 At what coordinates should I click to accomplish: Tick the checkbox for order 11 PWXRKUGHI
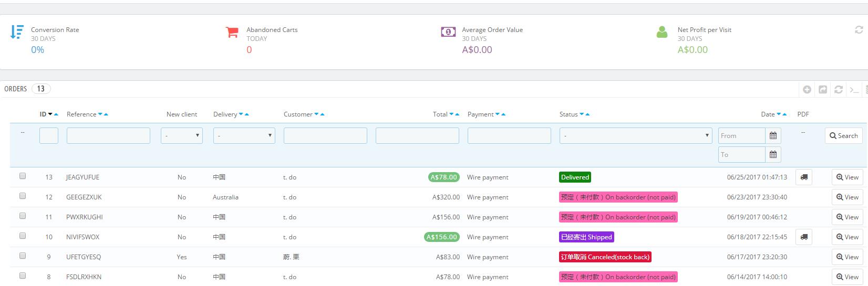click(x=23, y=216)
